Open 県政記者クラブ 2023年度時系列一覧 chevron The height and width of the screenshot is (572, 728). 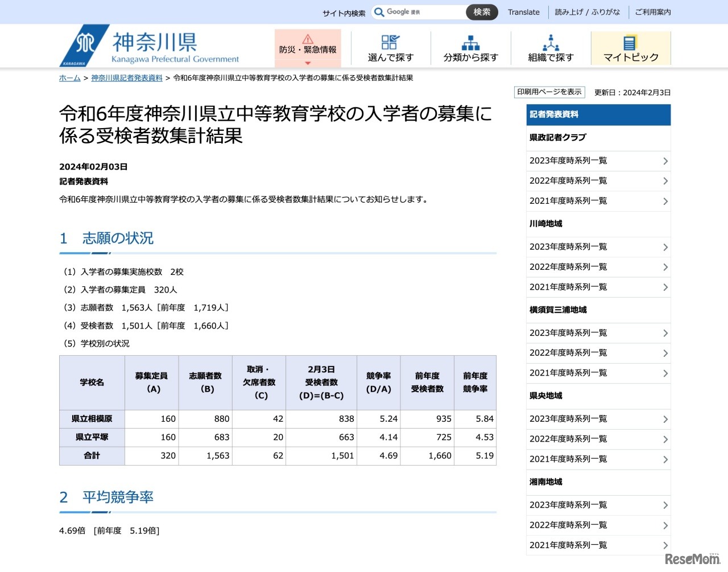point(665,161)
